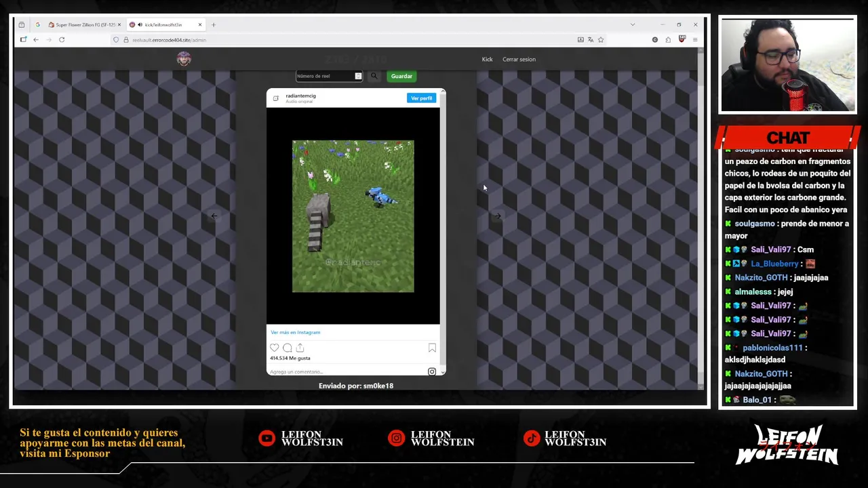The height and width of the screenshot is (488, 868).
Task: Click pablonicolas111 username in chat
Action: [x=772, y=348]
